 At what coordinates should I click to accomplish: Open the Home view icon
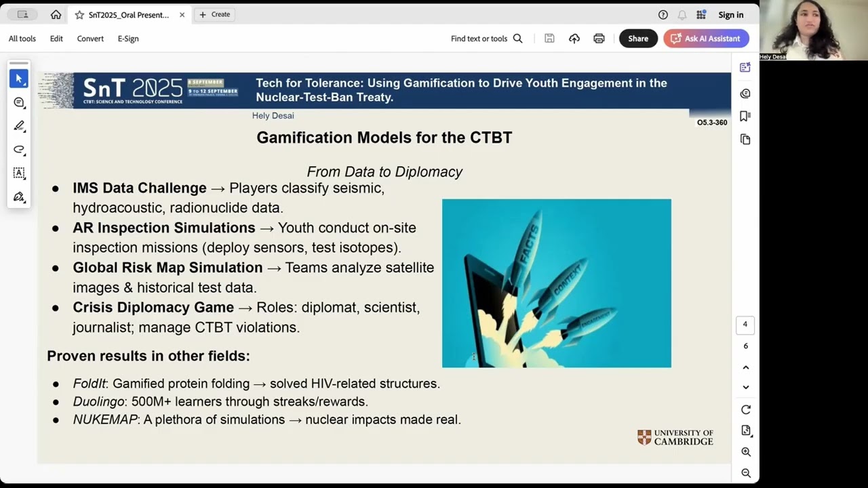coord(56,14)
